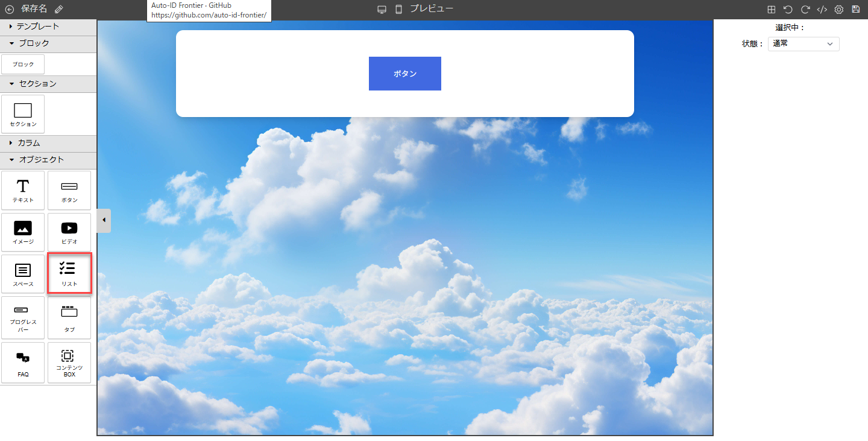Select the テキスト object tile
The image size is (868, 441).
pyautogui.click(x=23, y=191)
